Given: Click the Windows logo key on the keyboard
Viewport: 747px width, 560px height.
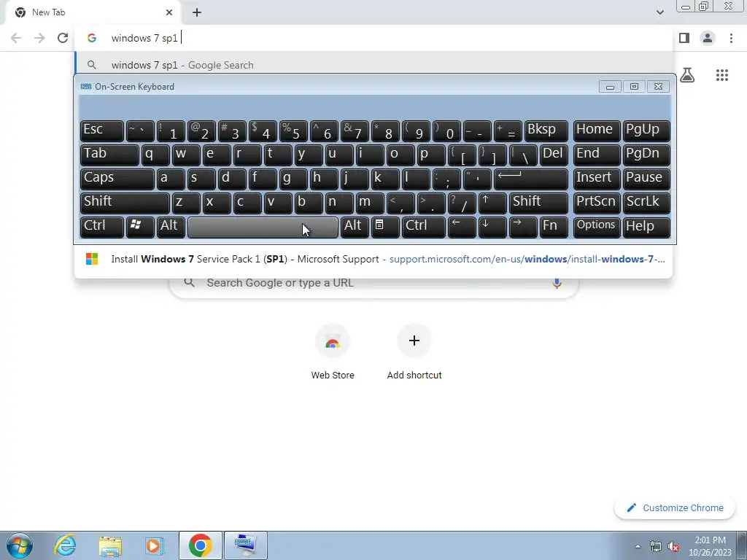Looking at the screenshot, I should pyautogui.click(x=140, y=227).
